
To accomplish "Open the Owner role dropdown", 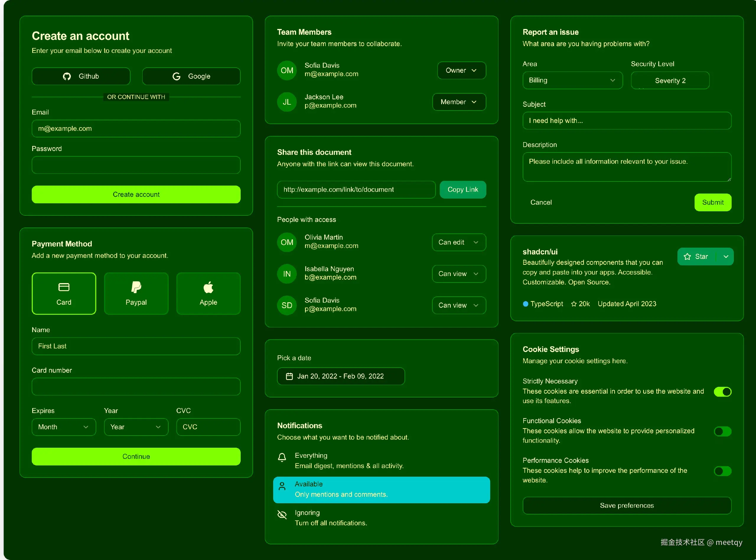I will point(461,70).
